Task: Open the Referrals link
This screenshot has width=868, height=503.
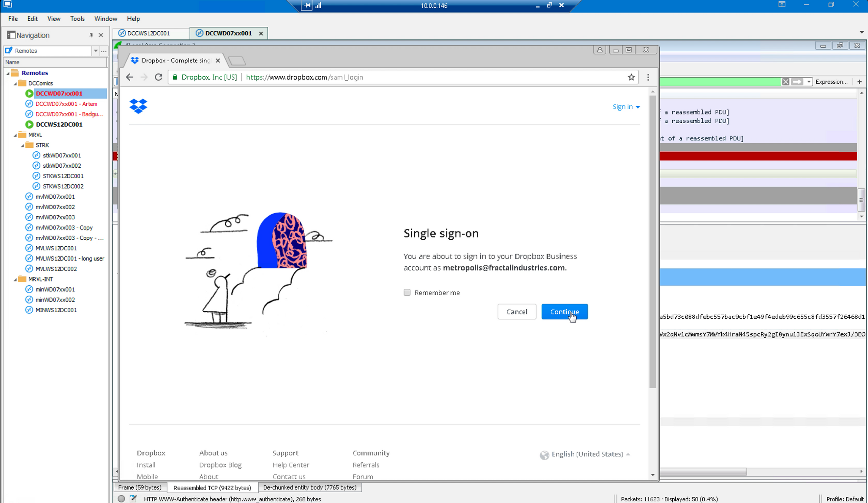Action: [366, 465]
